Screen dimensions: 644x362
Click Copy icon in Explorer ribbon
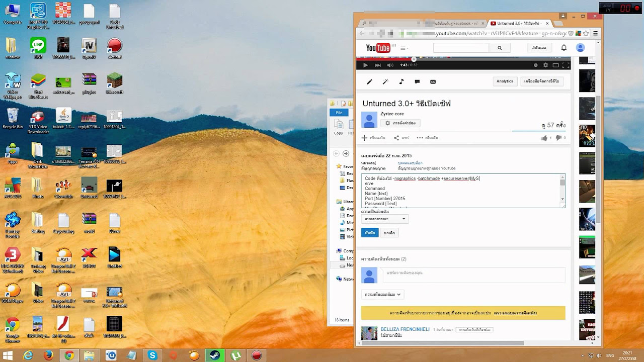tap(339, 128)
